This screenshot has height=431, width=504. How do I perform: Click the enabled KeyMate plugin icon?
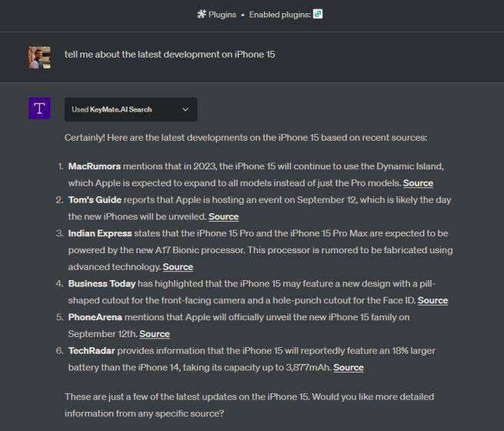tap(318, 14)
